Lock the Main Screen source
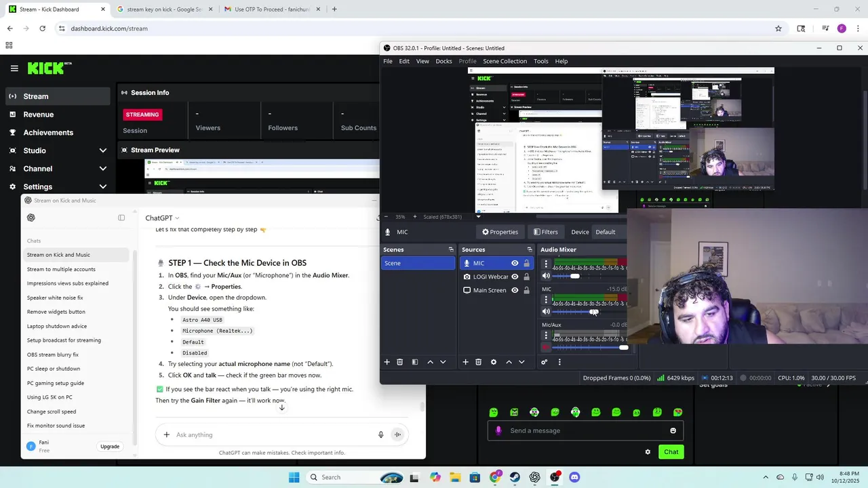Viewport: 868px width, 488px height. click(x=526, y=290)
